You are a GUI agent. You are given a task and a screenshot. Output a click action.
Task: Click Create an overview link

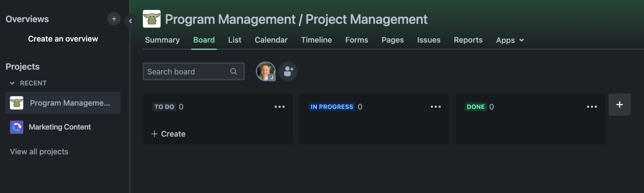pyautogui.click(x=63, y=39)
